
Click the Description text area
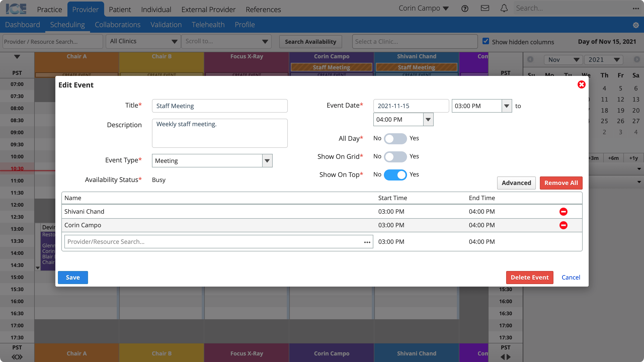point(220,133)
